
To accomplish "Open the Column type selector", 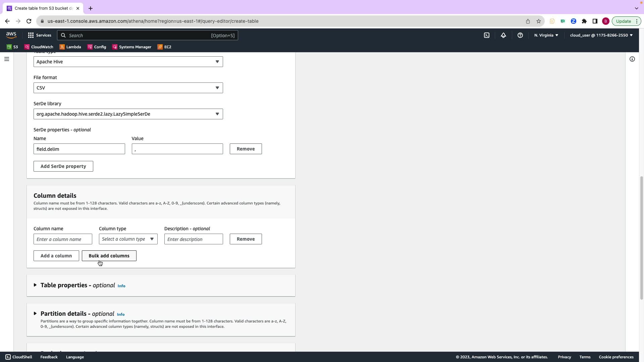I will click(x=128, y=239).
